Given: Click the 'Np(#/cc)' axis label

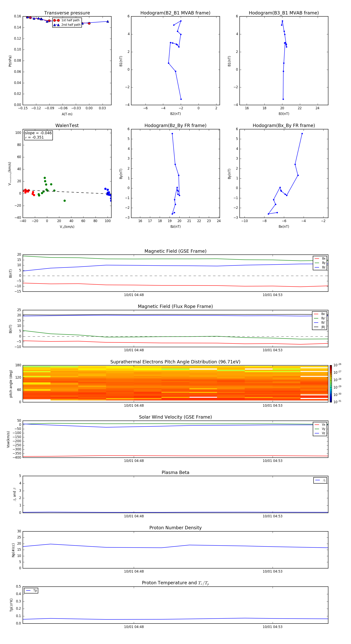Looking at the screenshot, I should tap(13, 550).
